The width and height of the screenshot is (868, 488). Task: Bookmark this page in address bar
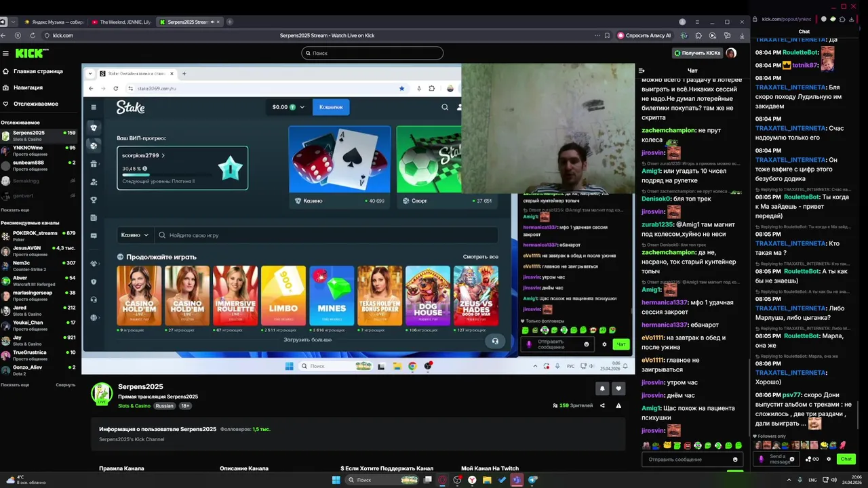point(606,35)
